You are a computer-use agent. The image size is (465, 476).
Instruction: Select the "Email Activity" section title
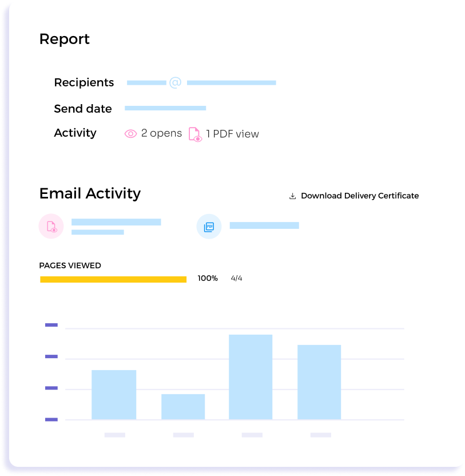click(x=89, y=193)
